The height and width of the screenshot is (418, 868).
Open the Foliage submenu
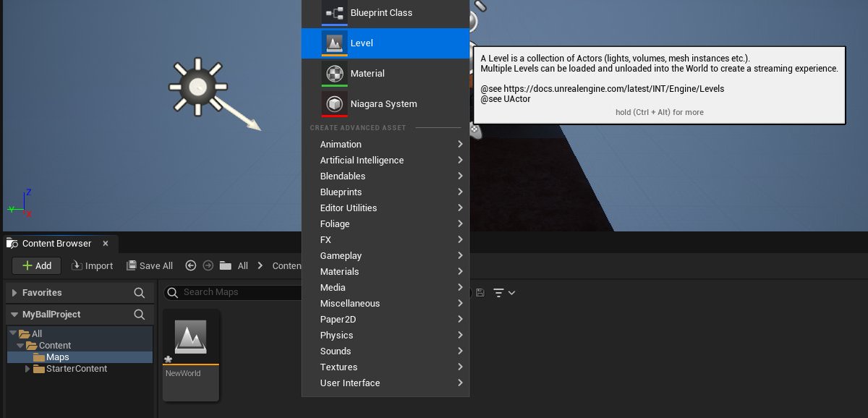click(386, 224)
